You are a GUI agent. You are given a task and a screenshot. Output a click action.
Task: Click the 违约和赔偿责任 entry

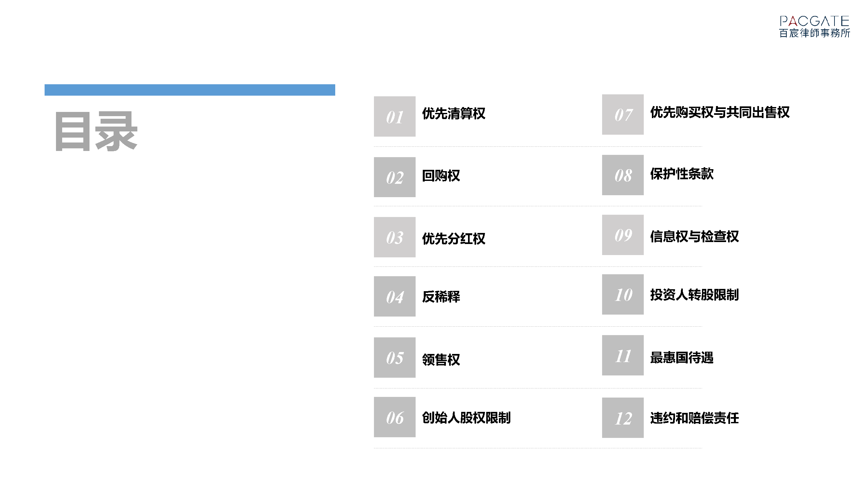[694, 418]
